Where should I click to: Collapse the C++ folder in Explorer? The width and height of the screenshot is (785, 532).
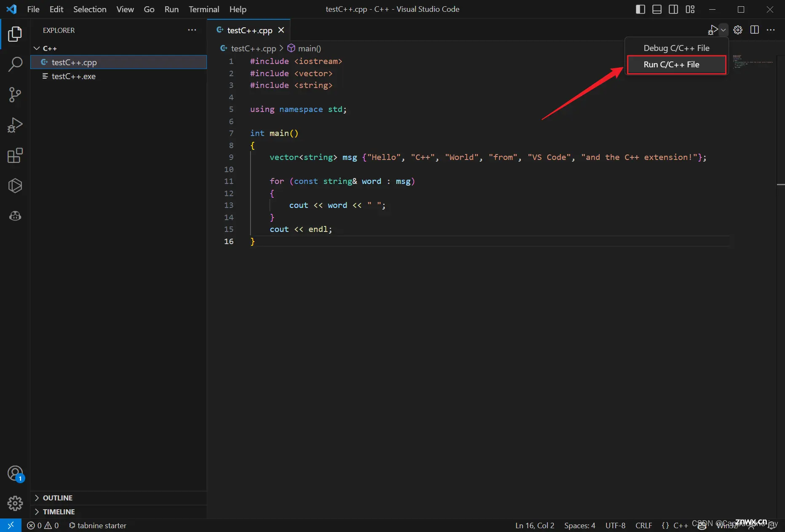pos(118,48)
